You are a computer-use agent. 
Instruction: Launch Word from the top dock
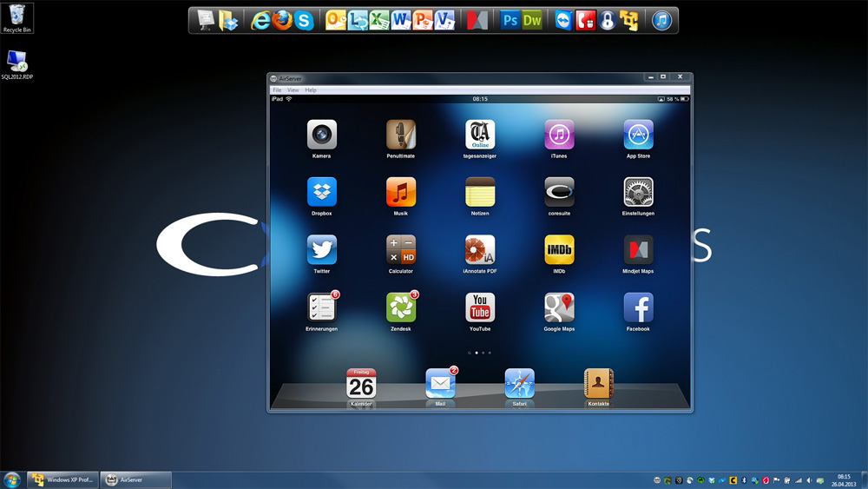point(401,21)
